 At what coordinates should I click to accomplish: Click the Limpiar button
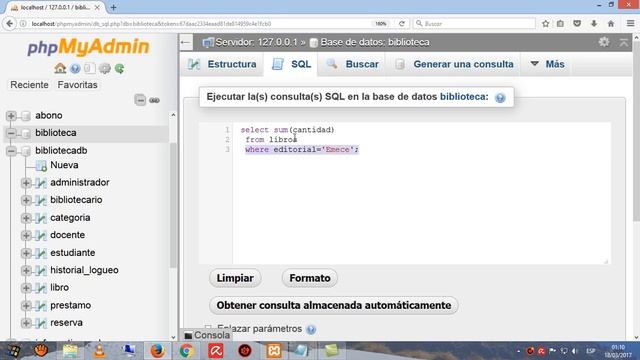(235, 278)
